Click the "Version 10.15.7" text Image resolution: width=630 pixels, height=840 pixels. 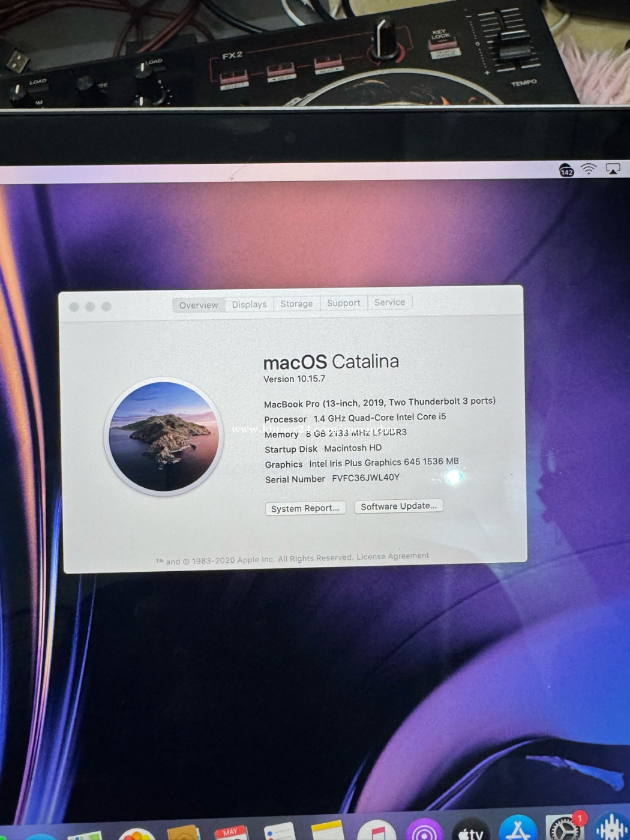click(295, 379)
